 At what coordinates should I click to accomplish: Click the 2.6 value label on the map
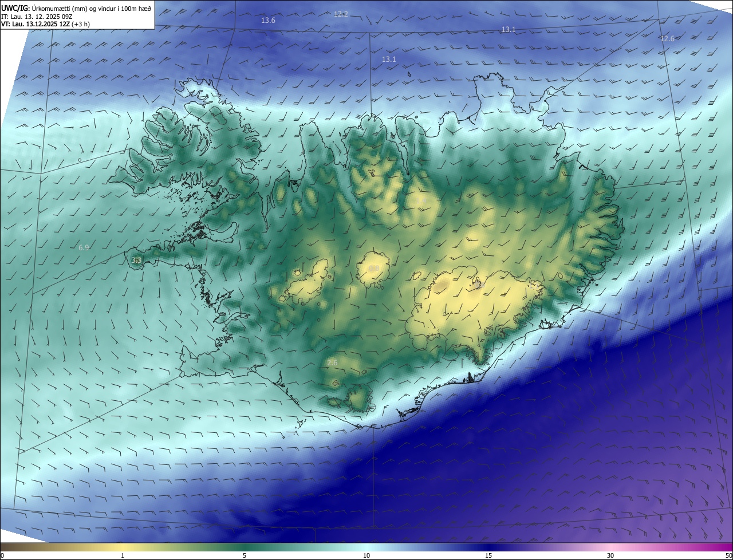[x=332, y=362]
